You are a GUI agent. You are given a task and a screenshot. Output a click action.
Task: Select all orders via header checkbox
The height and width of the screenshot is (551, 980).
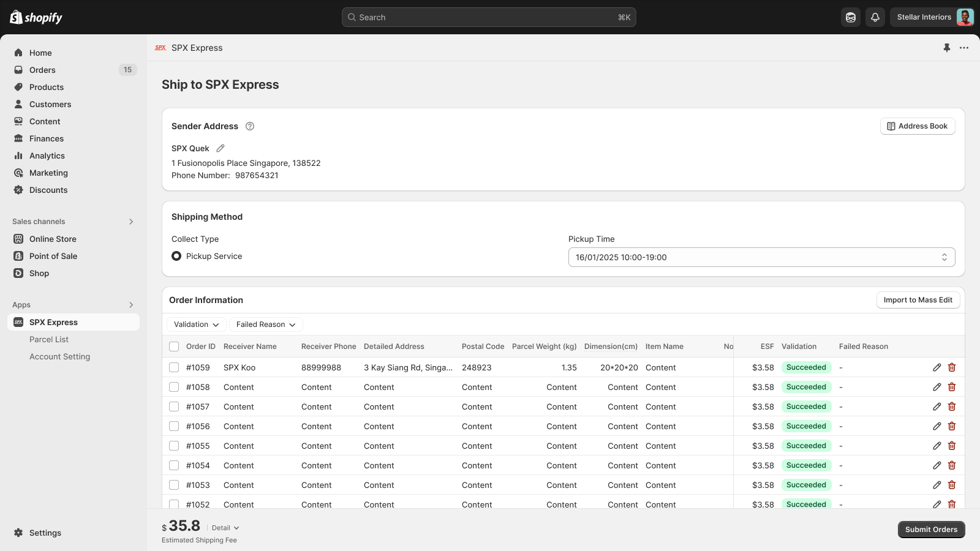(x=174, y=346)
